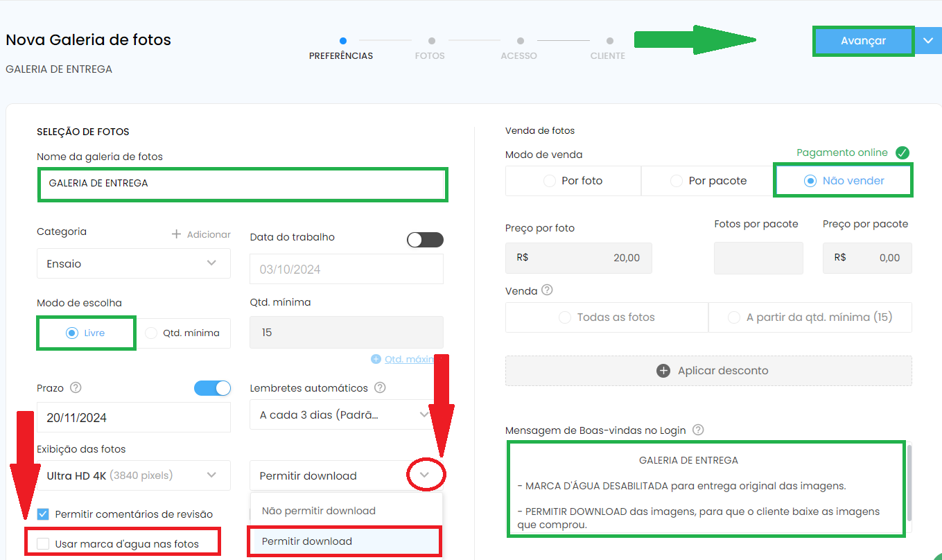The image size is (942, 560).
Task: Open the Categoria Ensaio dropdown
Action: click(x=134, y=263)
